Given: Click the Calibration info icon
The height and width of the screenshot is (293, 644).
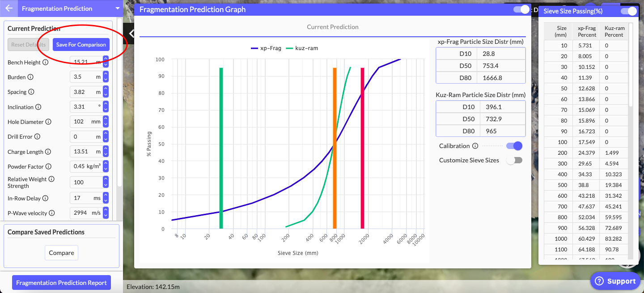Looking at the screenshot, I should coord(475,146).
